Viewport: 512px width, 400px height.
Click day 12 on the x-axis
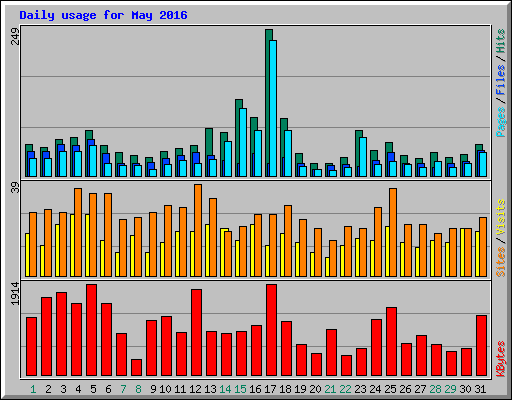click(195, 389)
